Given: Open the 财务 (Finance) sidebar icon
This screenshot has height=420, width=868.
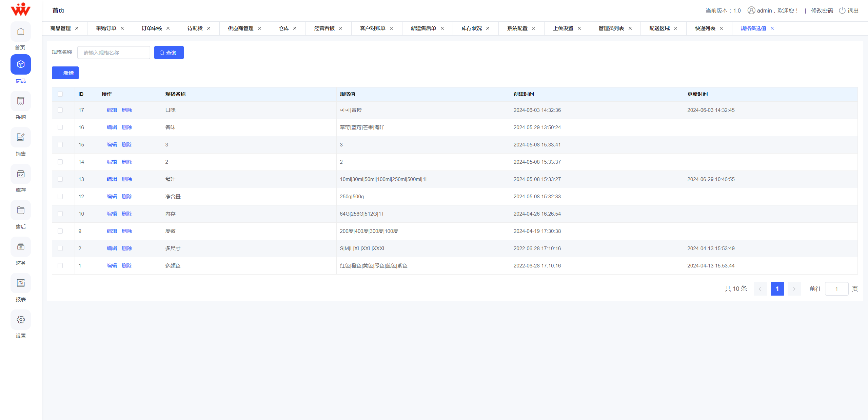Looking at the screenshot, I should 21,246.
